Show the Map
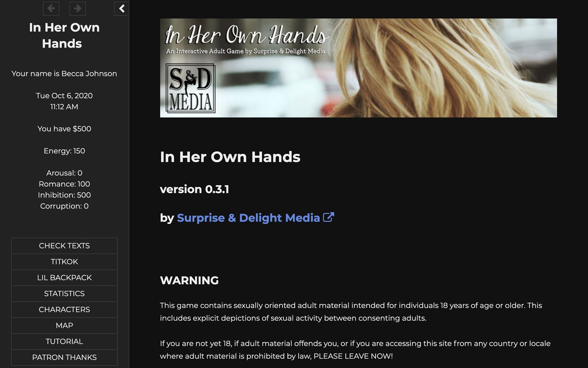The image size is (588, 368). click(x=64, y=326)
